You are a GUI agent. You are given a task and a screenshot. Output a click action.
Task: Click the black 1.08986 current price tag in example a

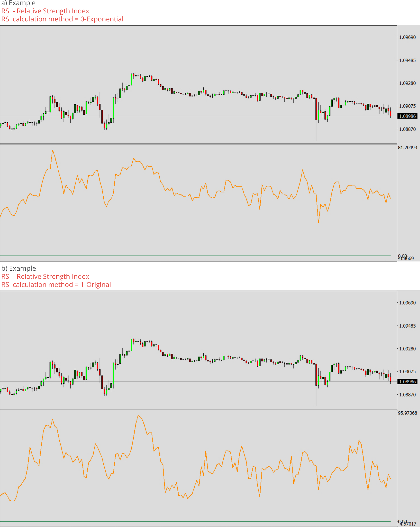click(x=407, y=116)
